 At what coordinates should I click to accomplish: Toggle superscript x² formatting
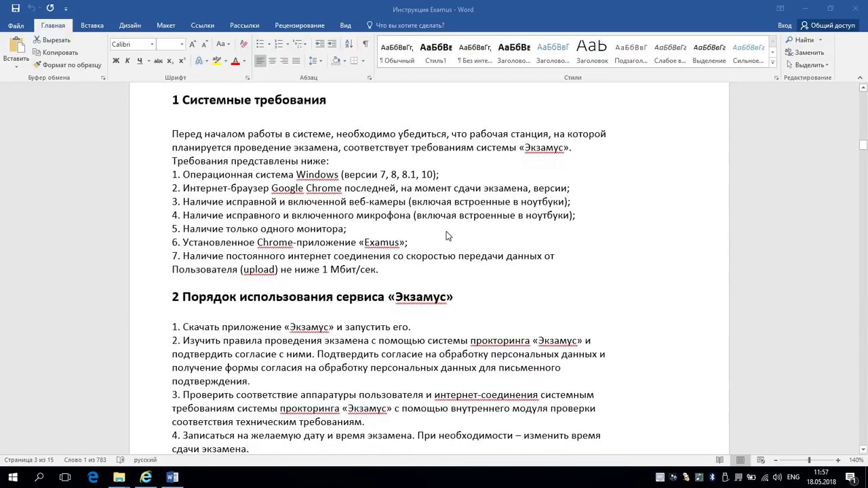click(182, 61)
